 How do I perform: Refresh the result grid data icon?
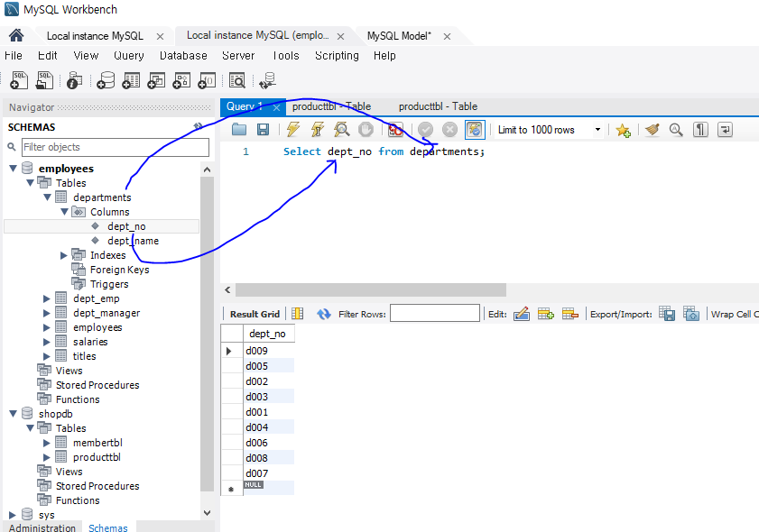pos(323,315)
